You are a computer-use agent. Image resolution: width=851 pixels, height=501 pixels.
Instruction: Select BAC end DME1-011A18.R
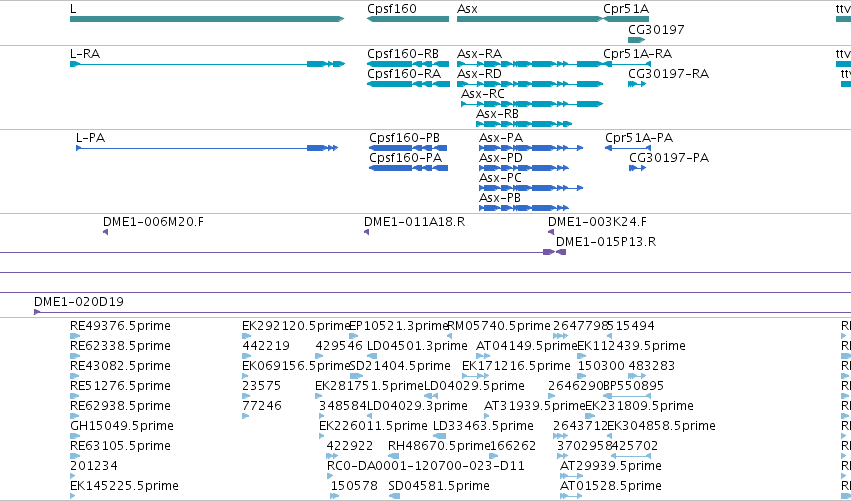[x=366, y=232]
